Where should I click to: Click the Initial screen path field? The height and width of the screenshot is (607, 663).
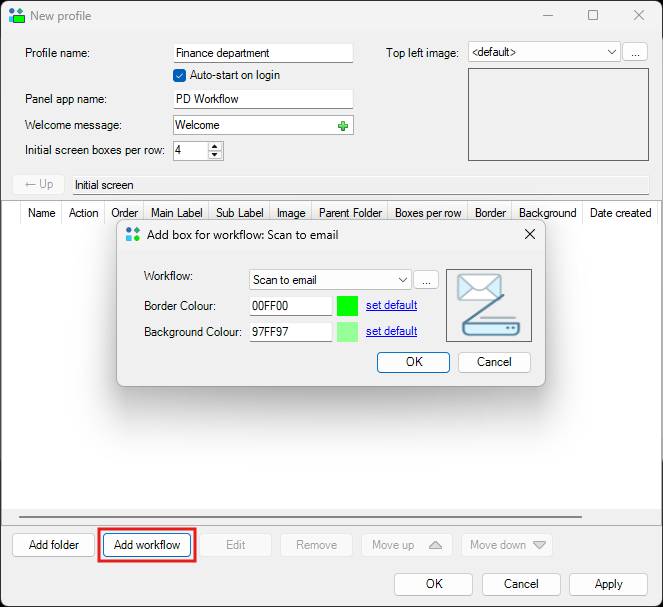[361, 185]
